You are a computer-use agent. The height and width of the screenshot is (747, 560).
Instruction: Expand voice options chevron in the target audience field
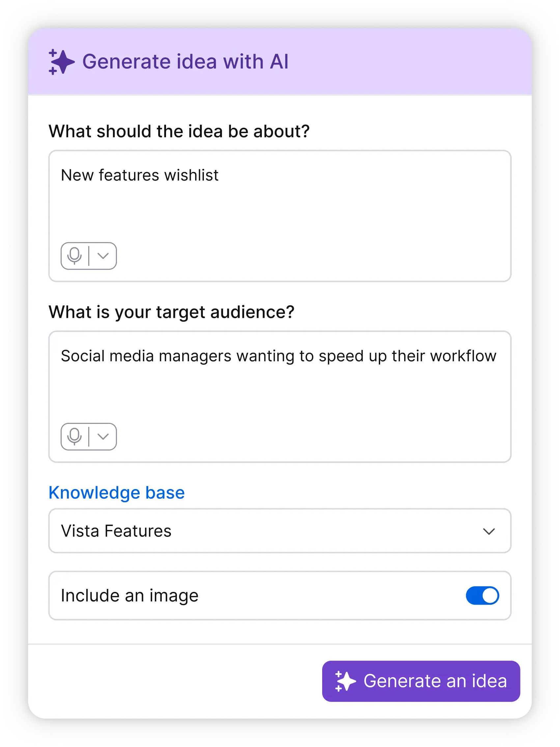(103, 436)
